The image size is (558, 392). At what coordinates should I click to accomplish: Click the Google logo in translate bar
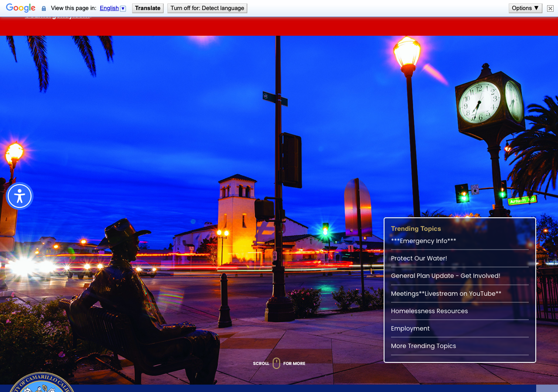point(20,8)
